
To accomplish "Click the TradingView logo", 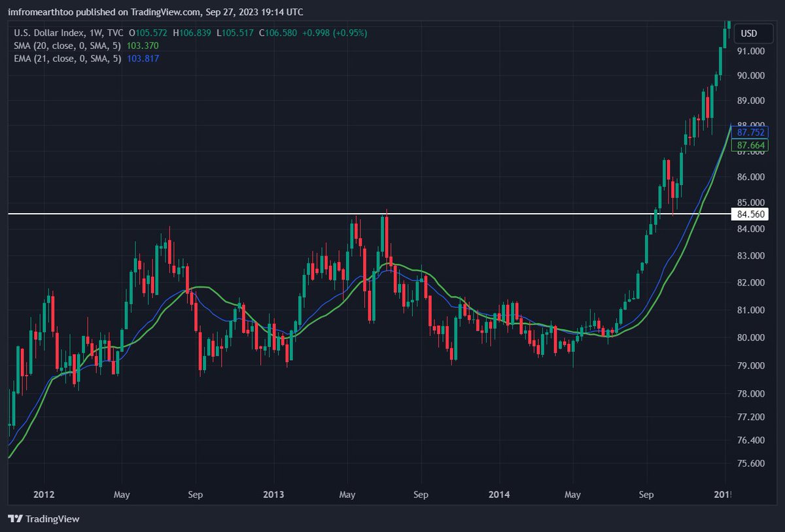I will pos(43,519).
